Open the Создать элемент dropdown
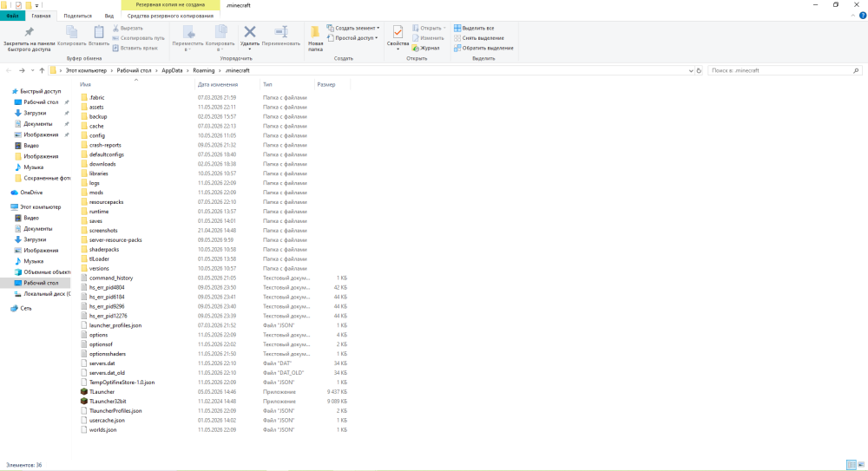868x471 pixels. (x=353, y=29)
